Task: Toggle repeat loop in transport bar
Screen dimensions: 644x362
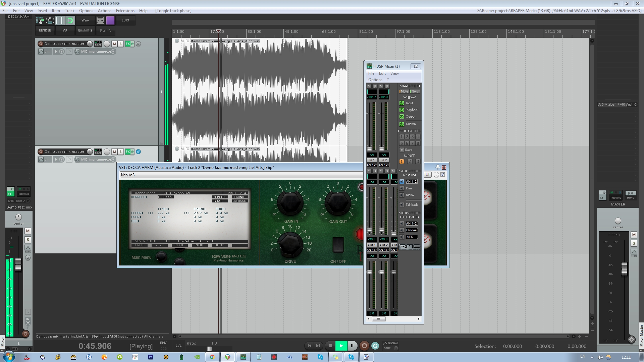Action: 375,346
